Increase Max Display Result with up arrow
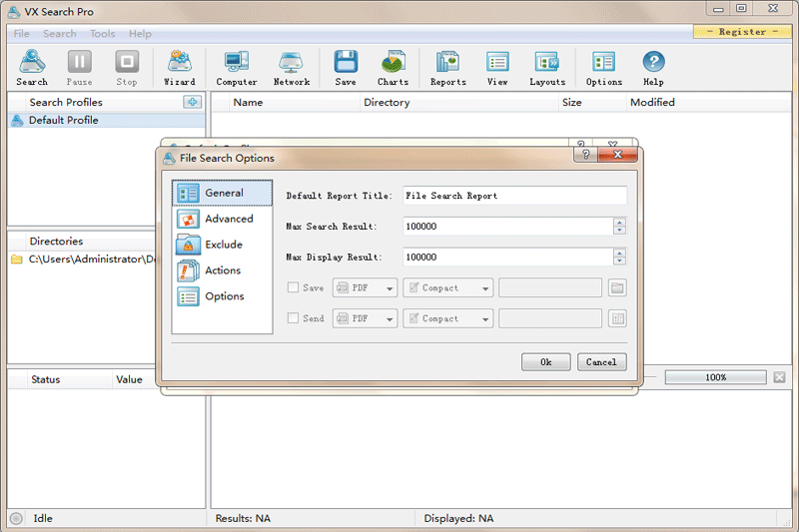This screenshot has width=799, height=532. click(x=619, y=253)
